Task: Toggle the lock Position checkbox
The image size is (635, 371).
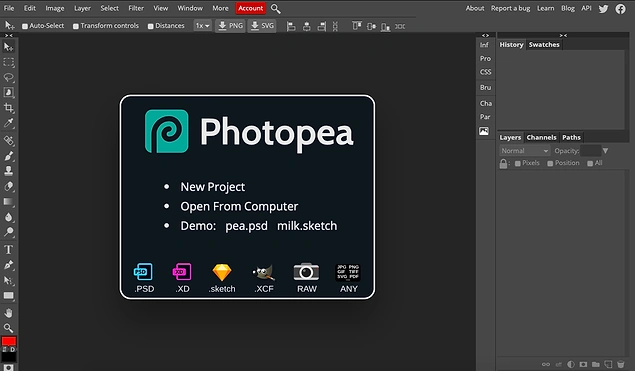Action: [x=550, y=163]
